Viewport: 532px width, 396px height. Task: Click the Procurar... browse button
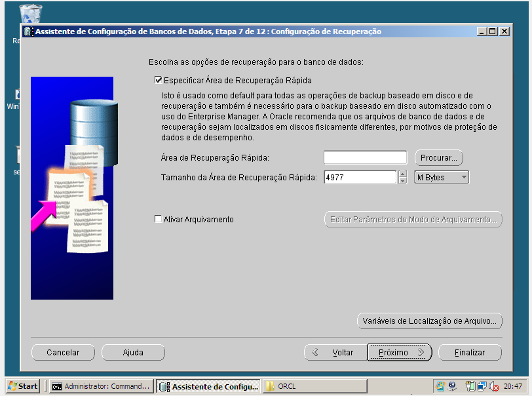pyautogui.click(x=439, y=158)
